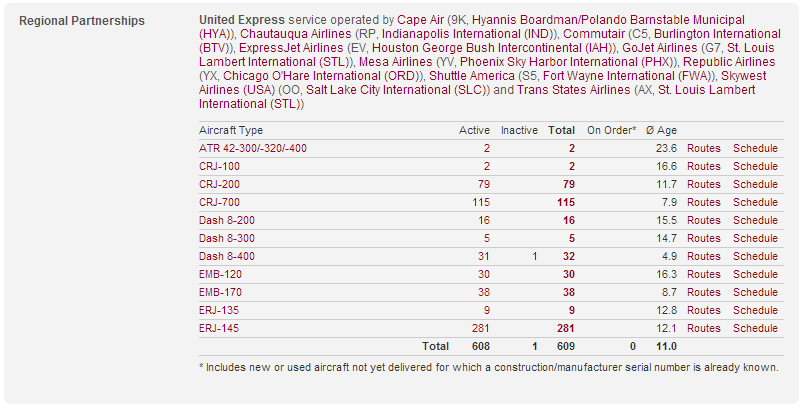Click the EMB-170 aircraft link
This screenshot has height=408, width=802.
[x=220, y=292]
